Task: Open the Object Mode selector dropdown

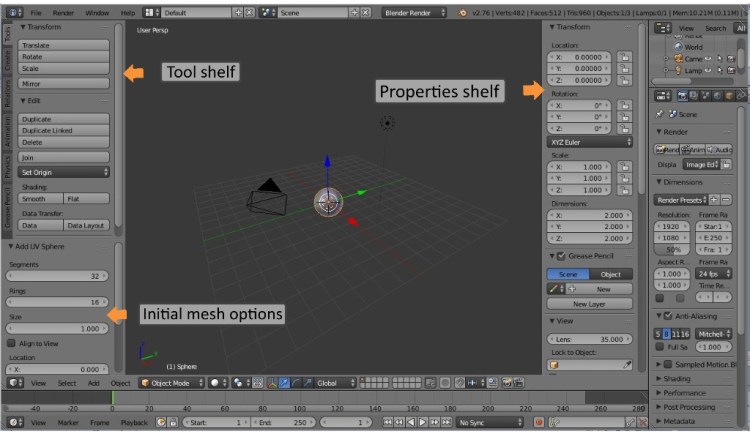Action: click(173, 382)
